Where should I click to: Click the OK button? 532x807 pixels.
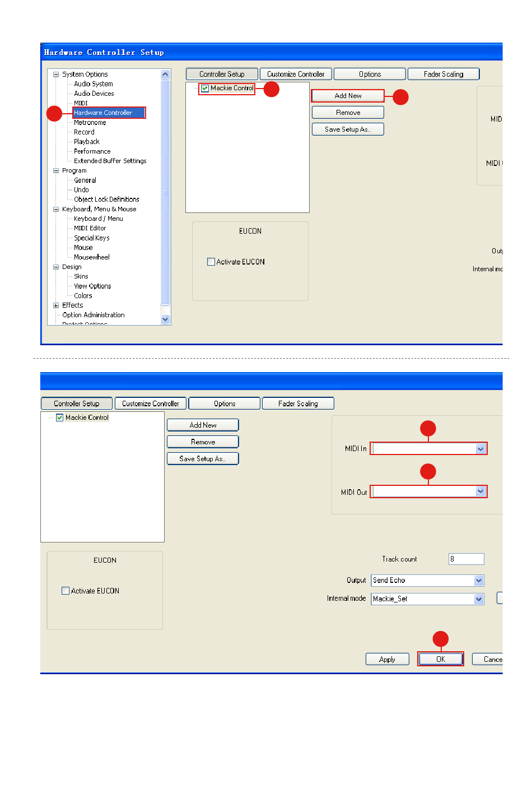pyautogui.click(x=441, y=659)
